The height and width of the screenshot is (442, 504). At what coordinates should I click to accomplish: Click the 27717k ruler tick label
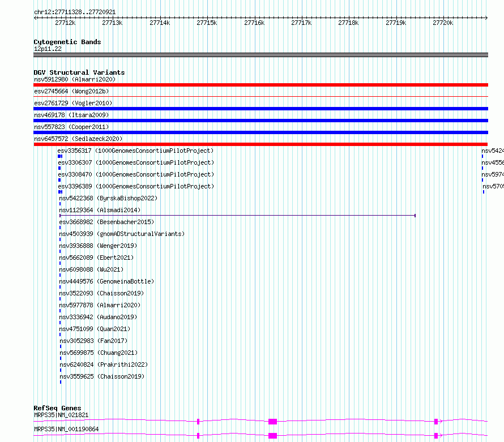tap(301, 23)
